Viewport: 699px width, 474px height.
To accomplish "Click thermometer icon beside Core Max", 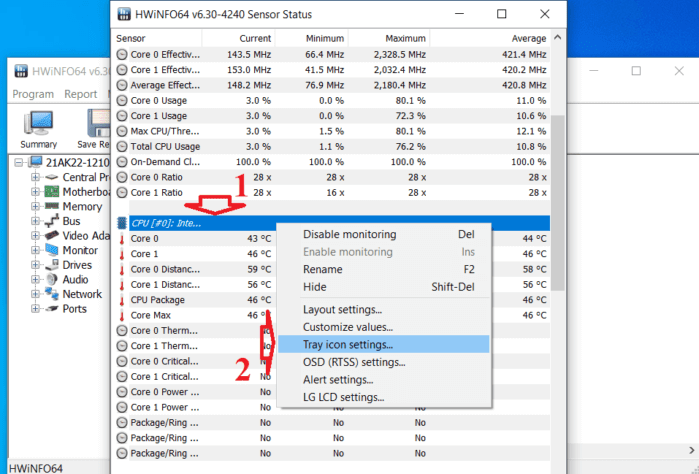I will click(x=122, y=315).
